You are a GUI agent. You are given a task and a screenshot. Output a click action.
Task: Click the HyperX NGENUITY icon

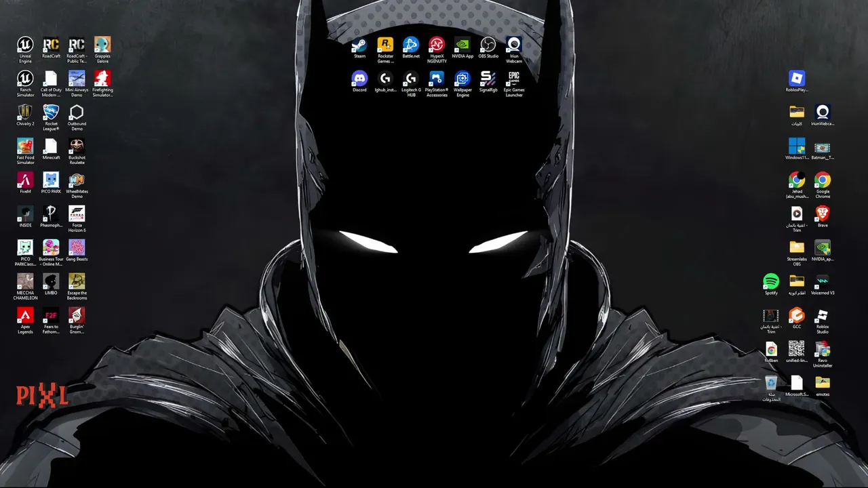click(x=437, y=49)
